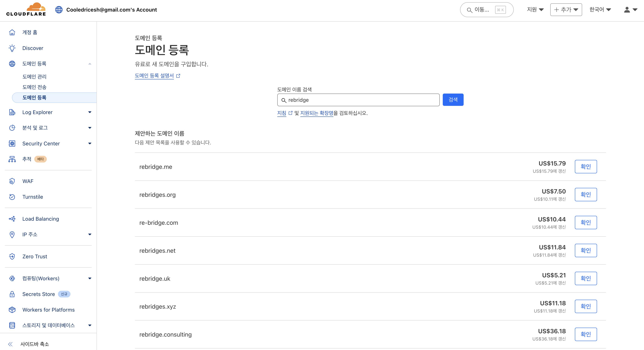Go to 계정 홈
The height and width of the screenshot is (350, 644).
[30, 32]
